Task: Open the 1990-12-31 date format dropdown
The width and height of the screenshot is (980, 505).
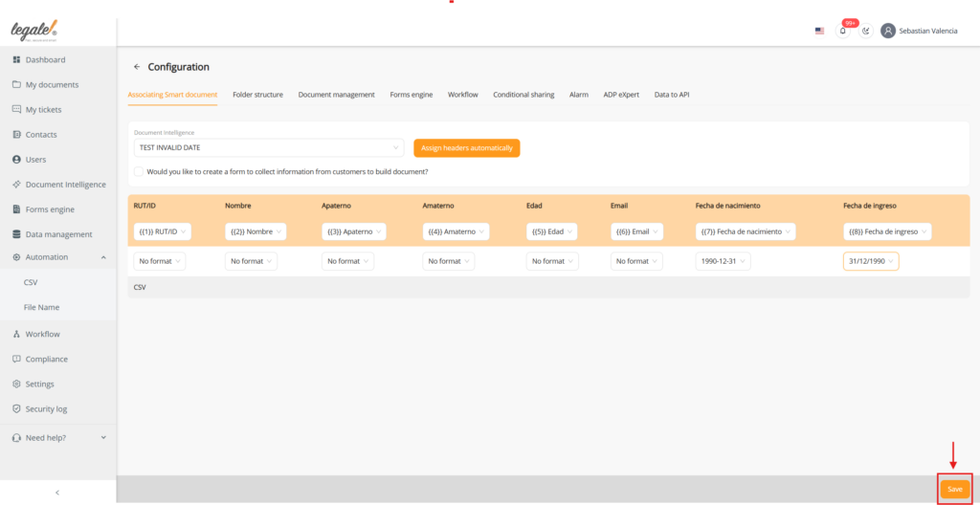Action: click(x=724, y=261)
